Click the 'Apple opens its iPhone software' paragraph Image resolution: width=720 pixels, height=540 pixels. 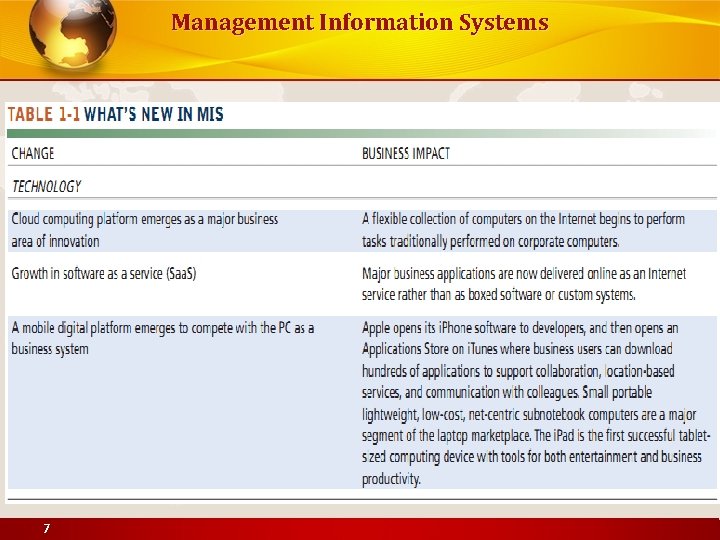click(536, 403)
